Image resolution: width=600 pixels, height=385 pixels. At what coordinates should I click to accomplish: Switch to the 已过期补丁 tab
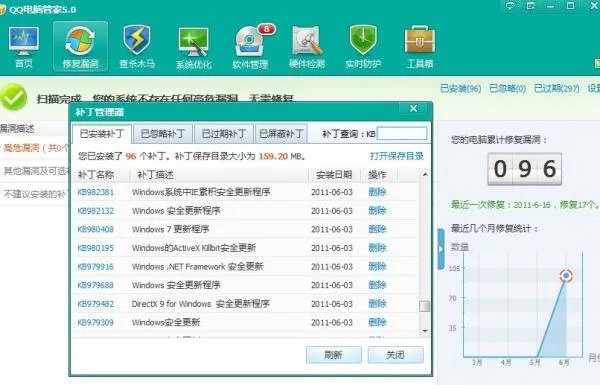click(223, 134)
